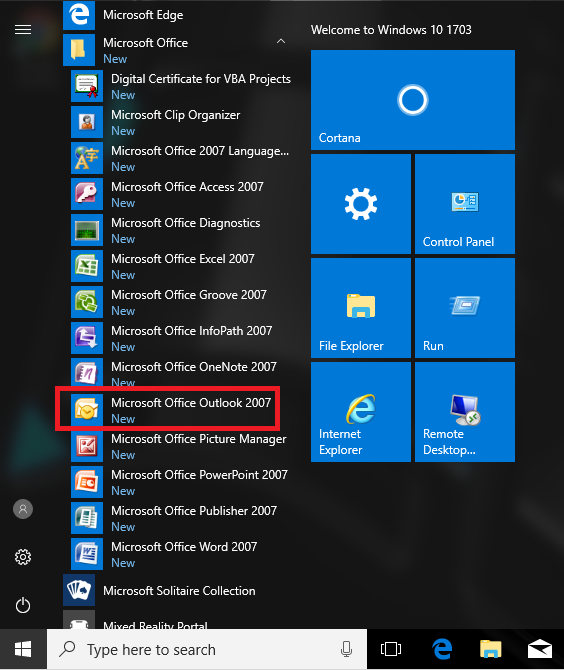
Task: Open the user account menu in the sidebar
Action: pyautogui.click(x=23, y=509)
